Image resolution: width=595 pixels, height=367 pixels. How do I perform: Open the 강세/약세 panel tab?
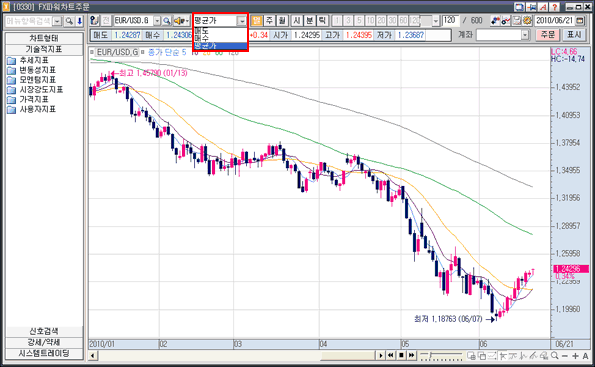pos(44,342)
